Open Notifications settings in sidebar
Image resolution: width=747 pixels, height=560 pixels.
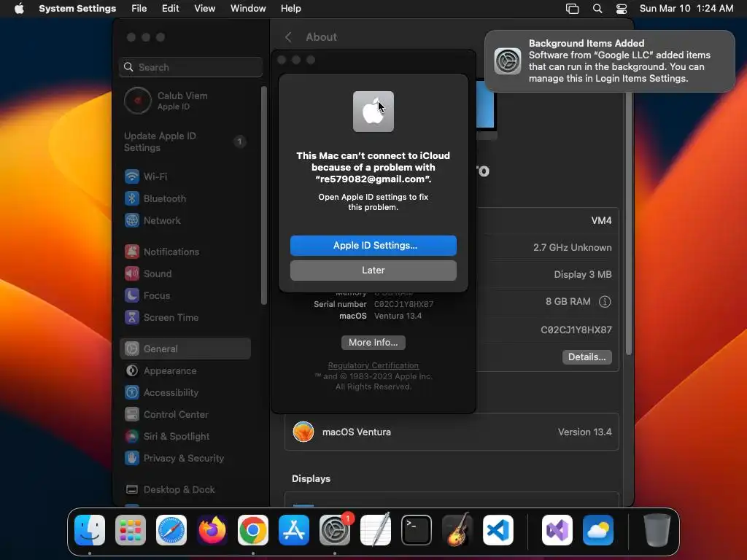[185, 252]
